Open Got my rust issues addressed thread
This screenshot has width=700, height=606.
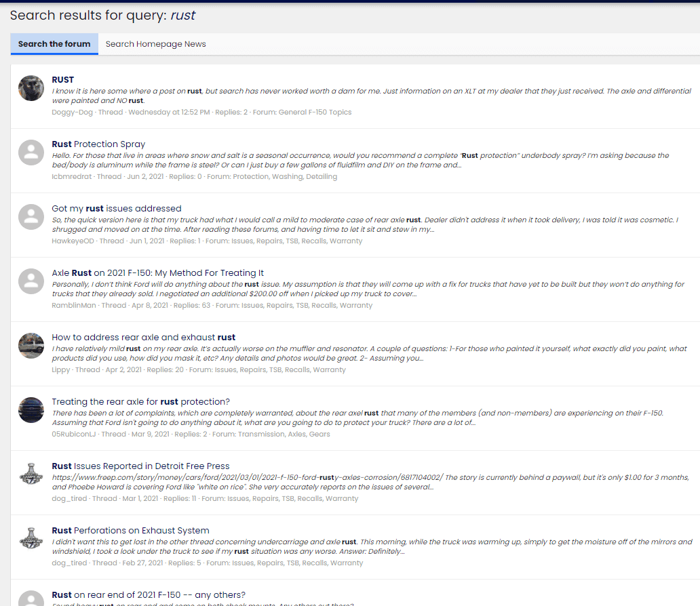(117, 208)
